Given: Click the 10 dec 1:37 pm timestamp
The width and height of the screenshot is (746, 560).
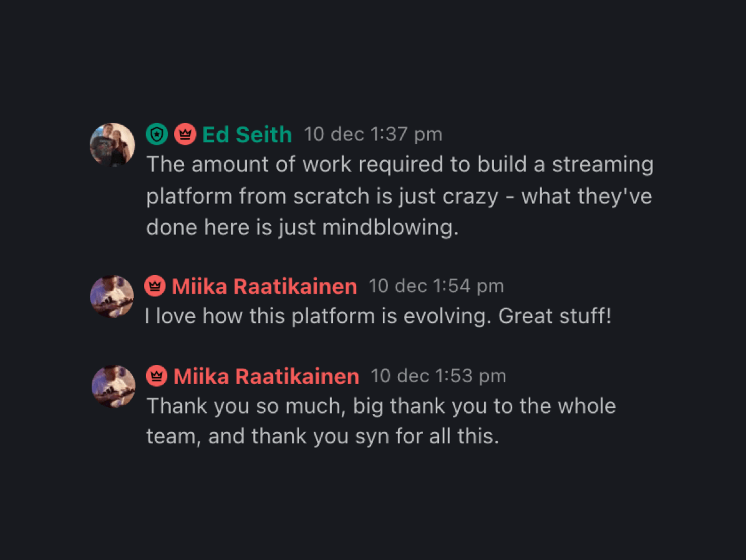Looking at the screenshot, I should coord(373,134).
